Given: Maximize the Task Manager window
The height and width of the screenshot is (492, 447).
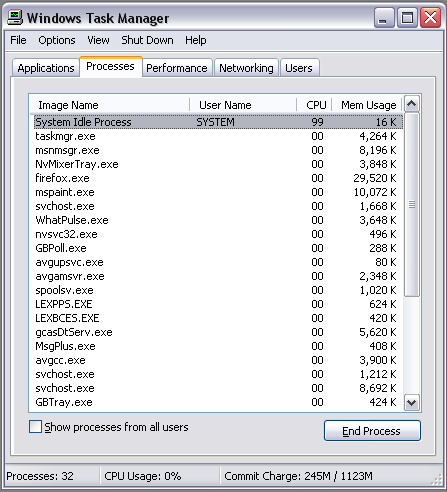Looking at the screenshot, I should 407,17.
